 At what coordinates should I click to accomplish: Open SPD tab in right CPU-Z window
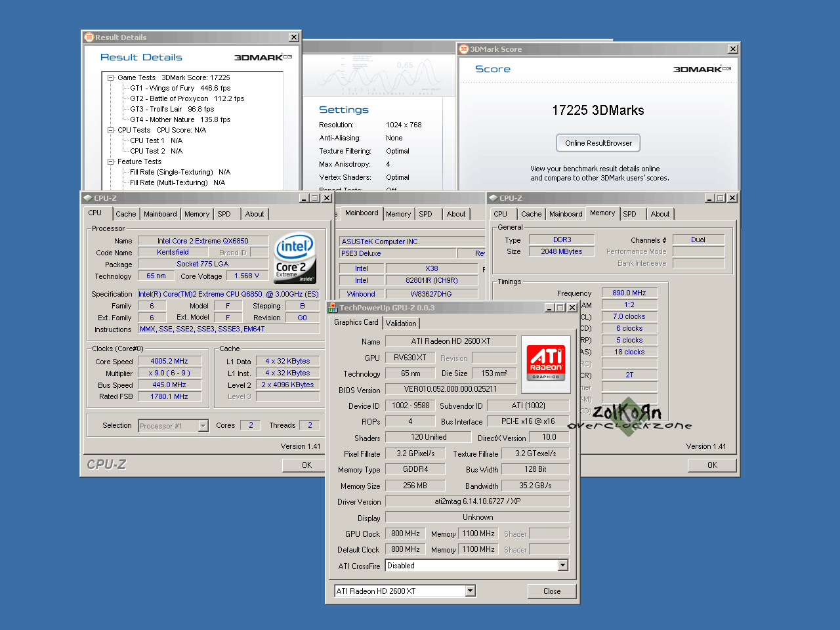pyautogui.click(x=630, y=214)
